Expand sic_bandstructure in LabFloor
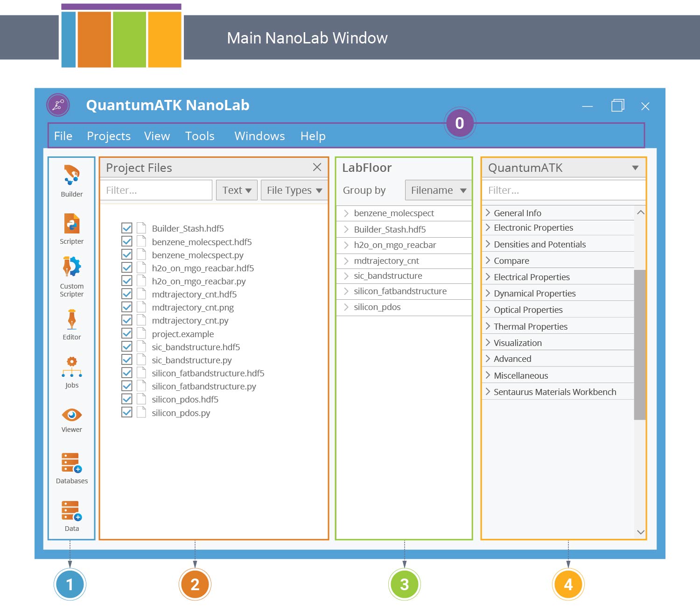This screenshot has height=607, width=700. point(346,276)
